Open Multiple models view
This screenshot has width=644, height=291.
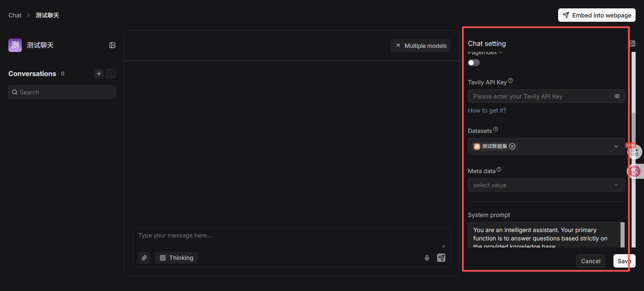point(421,46)
